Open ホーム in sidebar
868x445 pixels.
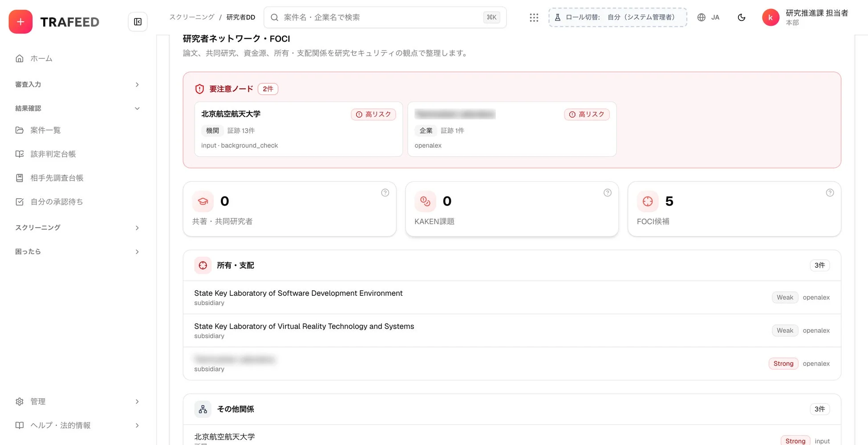(78, 58)
